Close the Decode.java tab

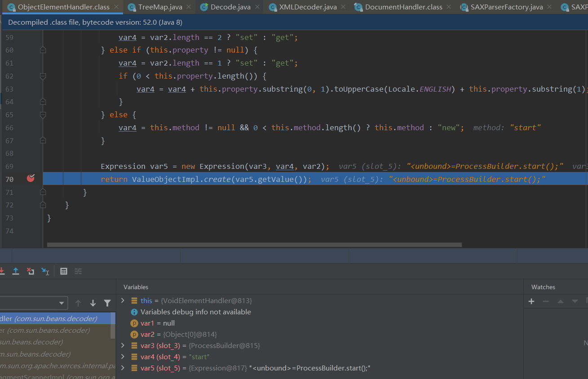[x=258, y=7]
